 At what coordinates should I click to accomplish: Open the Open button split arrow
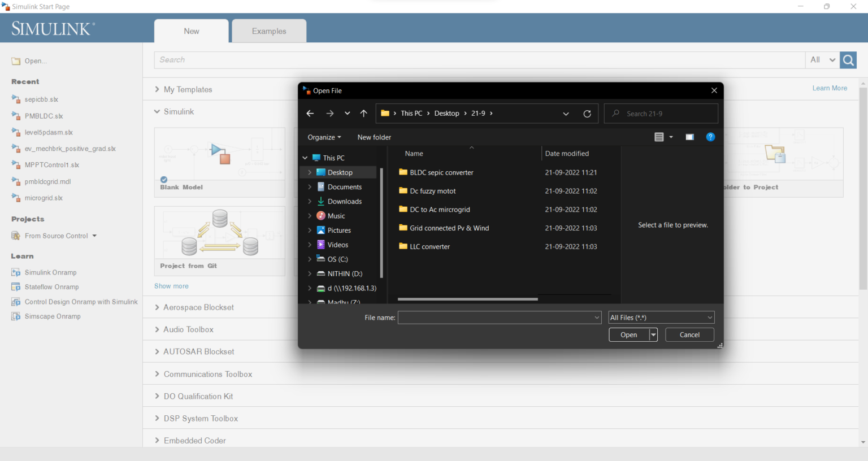coord(654,335)
